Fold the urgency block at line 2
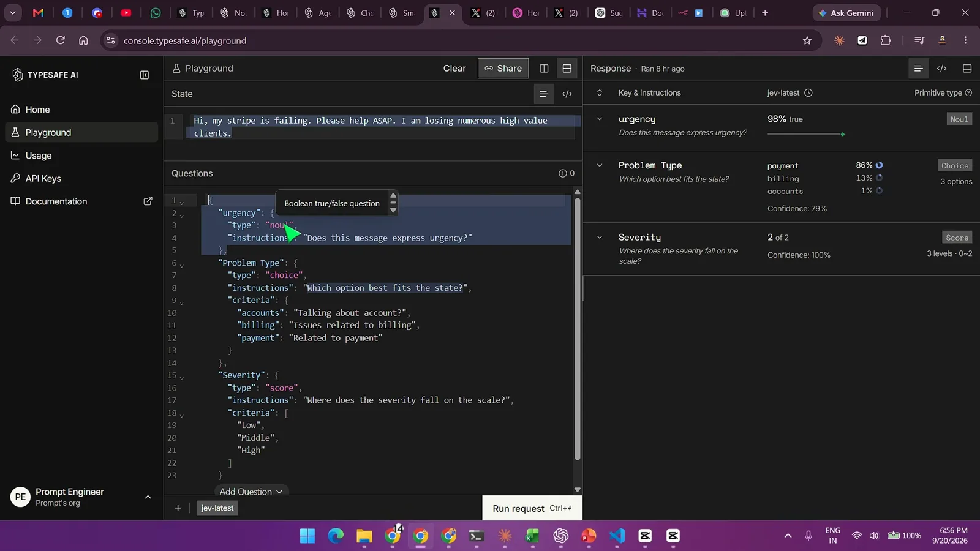 coord(182,214)
